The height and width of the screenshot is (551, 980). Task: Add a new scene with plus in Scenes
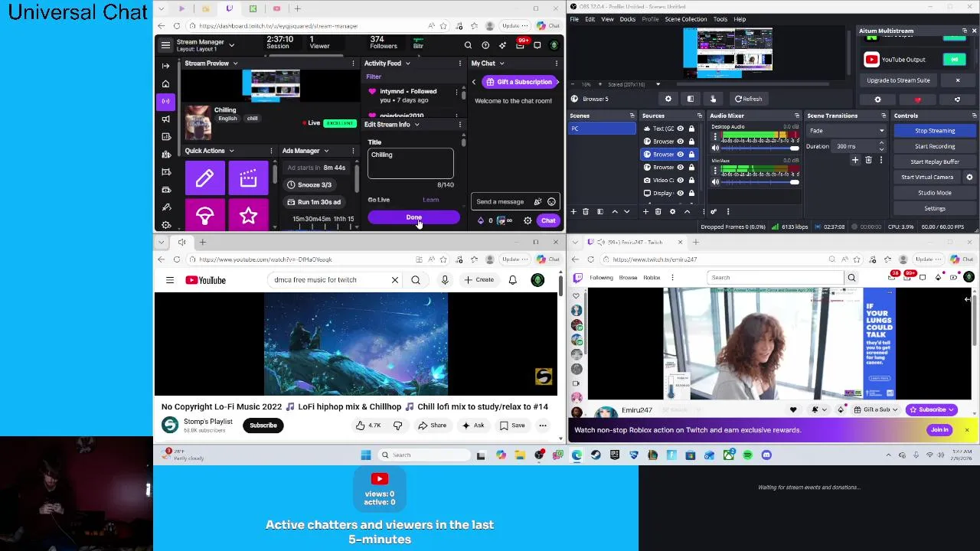coord(574,212)
